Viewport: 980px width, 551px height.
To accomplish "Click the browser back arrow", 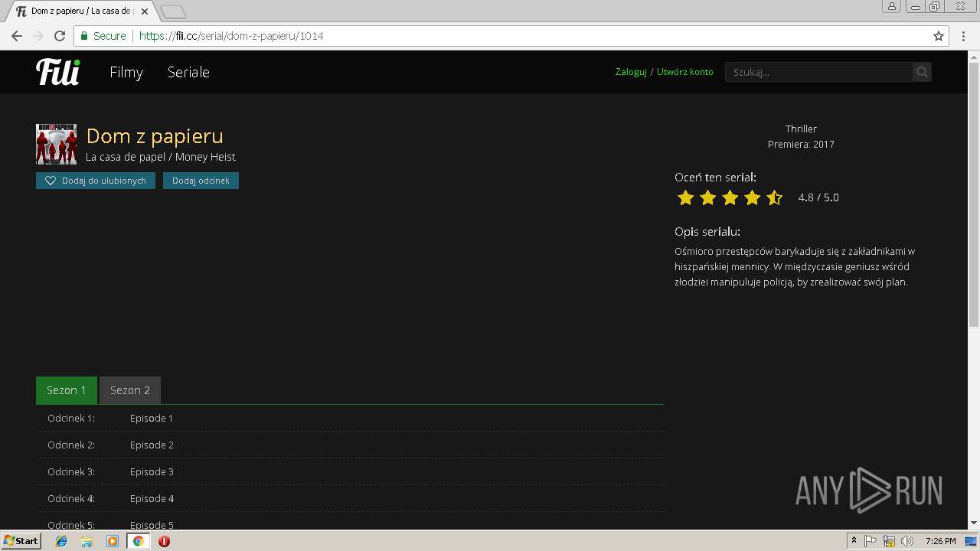I will coord(16,36).
